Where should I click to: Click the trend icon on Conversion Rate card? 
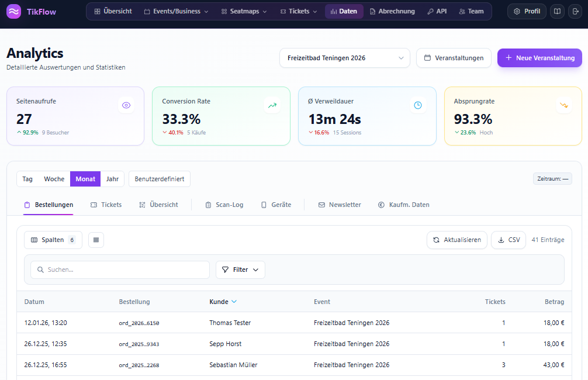point(272,105)
